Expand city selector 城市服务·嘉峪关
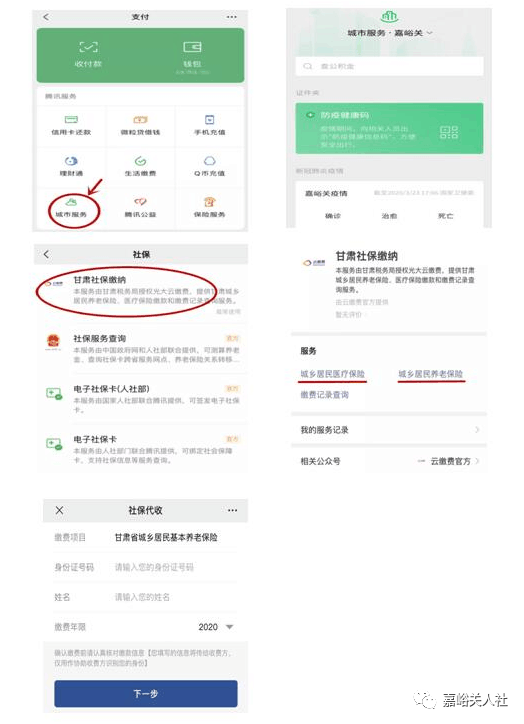524x724 pixels. pos(390,33)
